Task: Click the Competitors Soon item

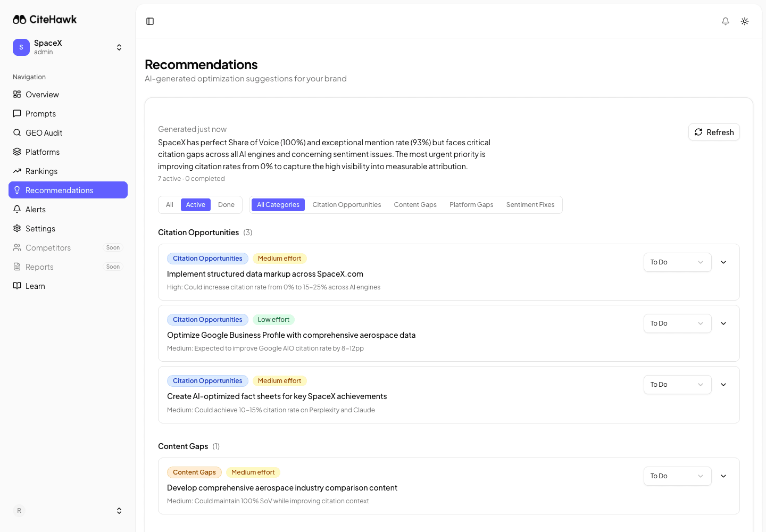Action: click(x=68, y=247)
